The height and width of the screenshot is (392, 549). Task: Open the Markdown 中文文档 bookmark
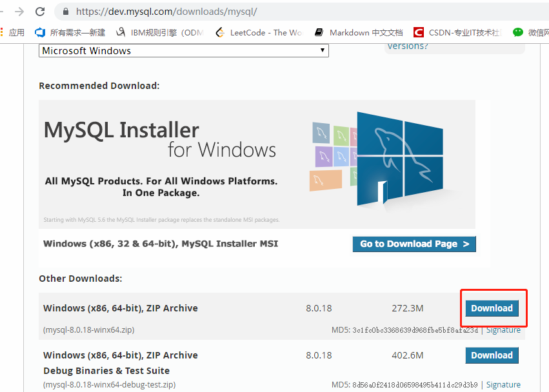(359, 32)
